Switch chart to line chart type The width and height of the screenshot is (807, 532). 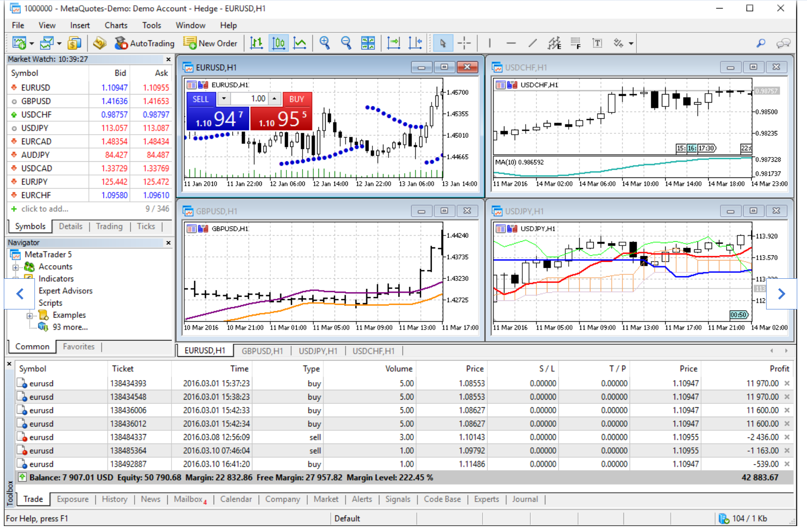point(300,43)
